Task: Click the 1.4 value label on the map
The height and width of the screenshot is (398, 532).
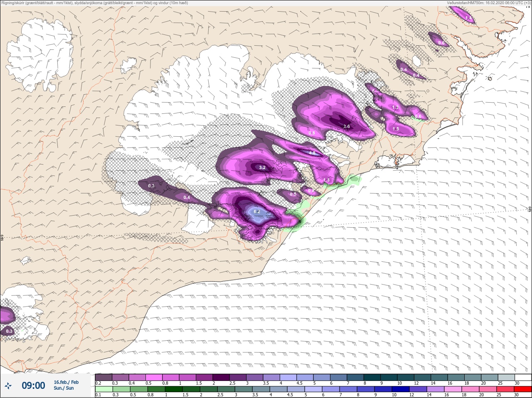Action: click(468, 18)
